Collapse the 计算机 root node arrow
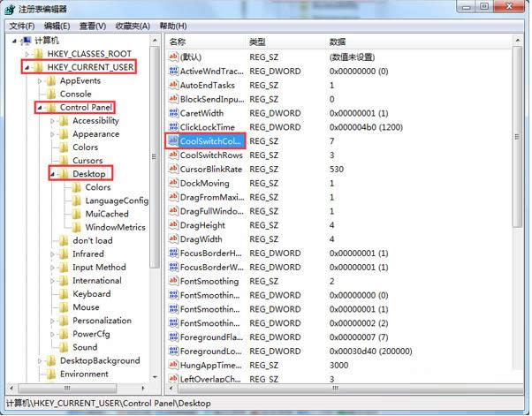Screen dimensions: 532x416 [x=14, y=41]
